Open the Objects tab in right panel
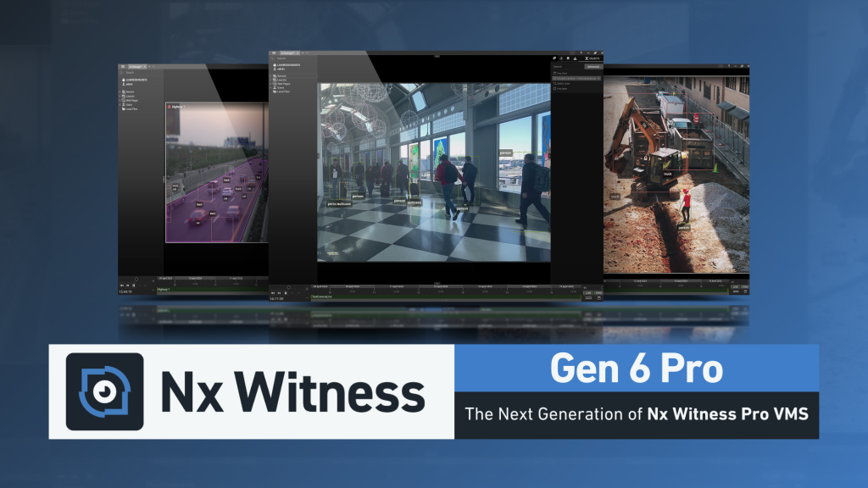The image size is (868, 488). click(593, 58)
